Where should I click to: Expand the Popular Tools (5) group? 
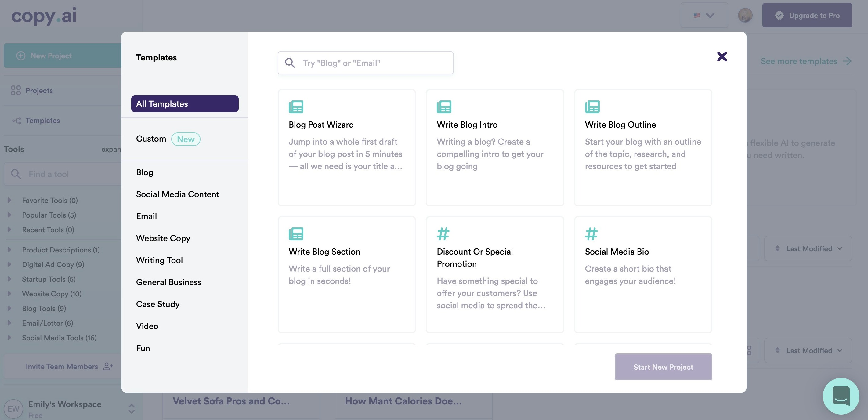pos(9,215)
